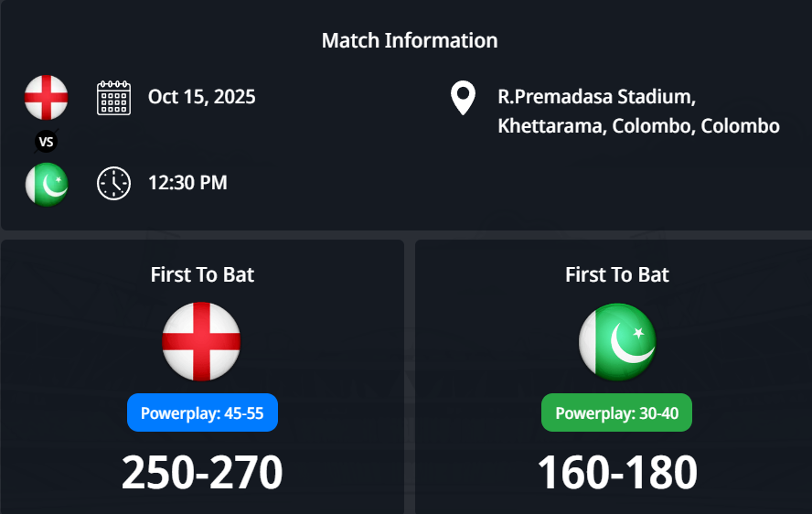The image size is (812, 514).
Task: Click the blue Powerplay: 45-55 badge
Action: (x=202, y=412)
